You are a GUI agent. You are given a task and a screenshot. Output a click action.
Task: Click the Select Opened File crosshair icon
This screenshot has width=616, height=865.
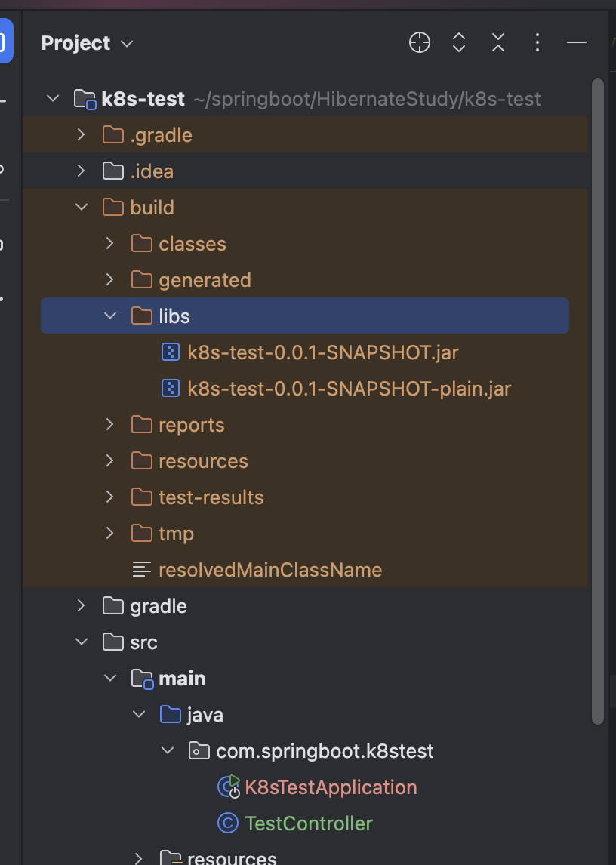(x=420, y=43)
